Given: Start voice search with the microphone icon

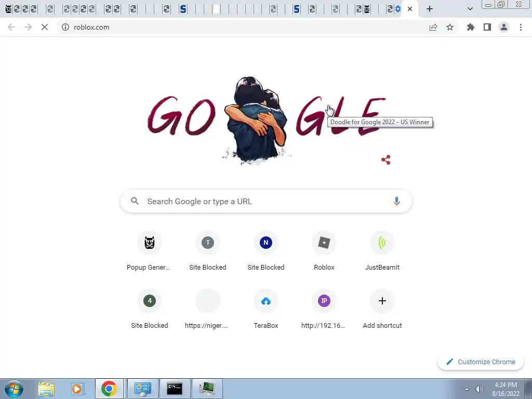Looking at the screenshot, I should 396,201.
